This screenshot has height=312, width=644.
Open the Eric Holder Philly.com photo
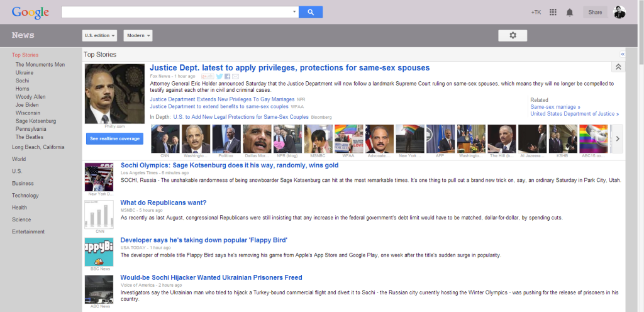114,94
